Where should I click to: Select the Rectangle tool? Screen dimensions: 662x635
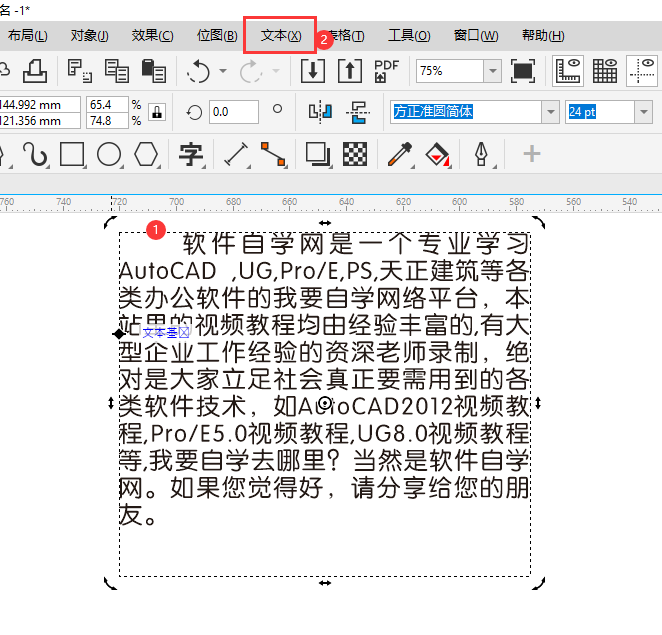tap(72, 154)
